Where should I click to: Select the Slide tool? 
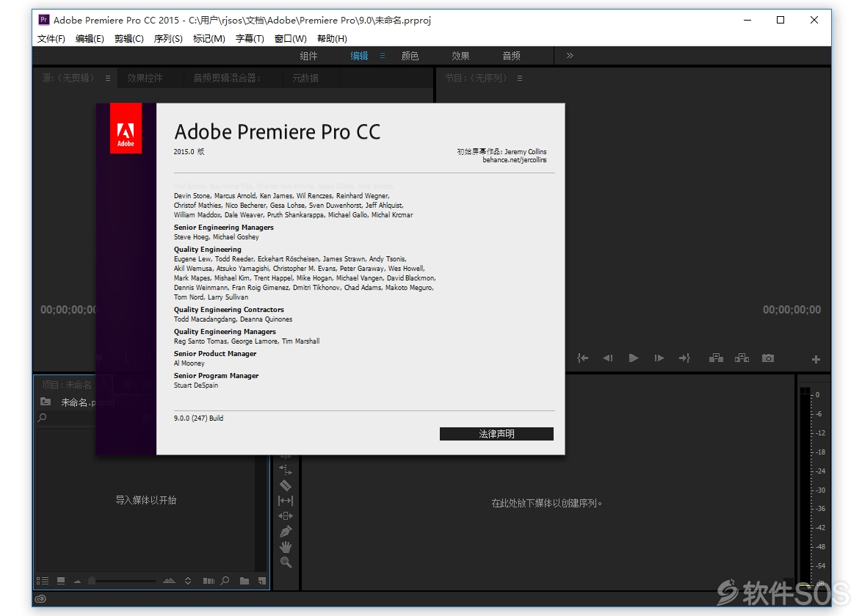[286, 516]
